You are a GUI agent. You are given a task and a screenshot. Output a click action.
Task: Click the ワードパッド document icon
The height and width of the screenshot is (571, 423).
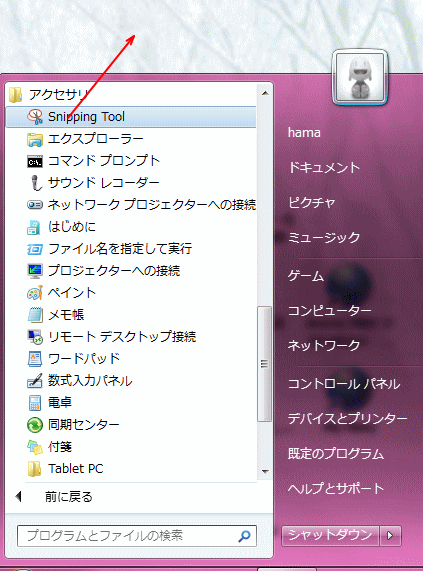35,359
